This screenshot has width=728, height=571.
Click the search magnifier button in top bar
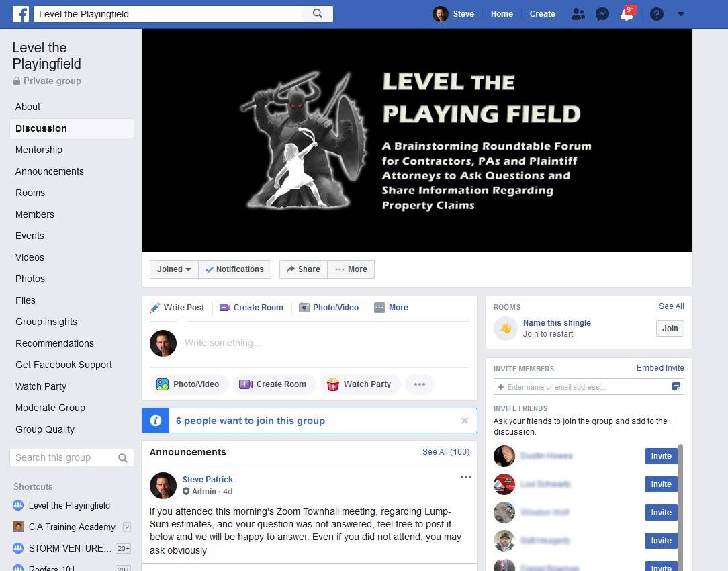pyautogui.click(x=318, y=14)
